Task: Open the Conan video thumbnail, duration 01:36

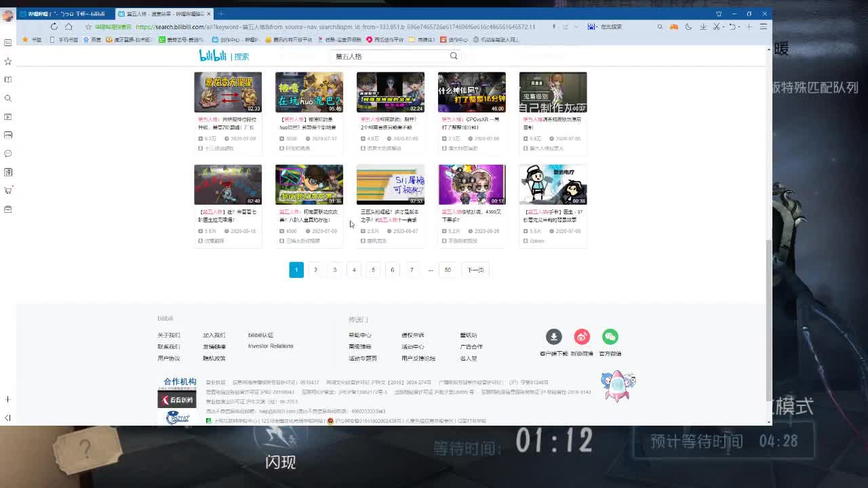Action: (x=309, y=184)
